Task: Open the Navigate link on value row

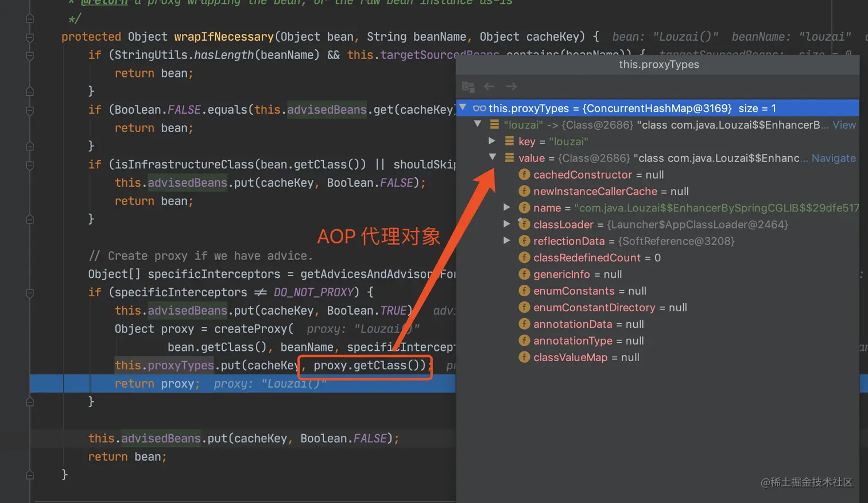Action: pyautogui.click(x=834, y=158)
